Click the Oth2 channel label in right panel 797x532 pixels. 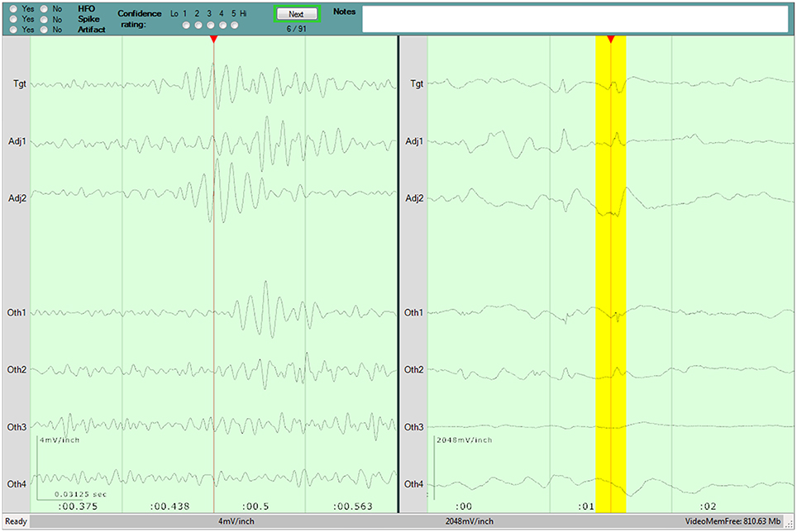click(413, 369)
